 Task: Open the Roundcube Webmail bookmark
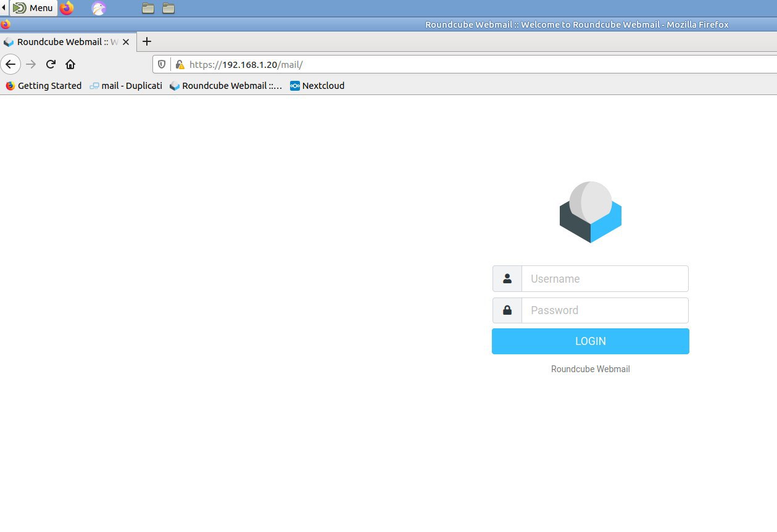point(226,86)
